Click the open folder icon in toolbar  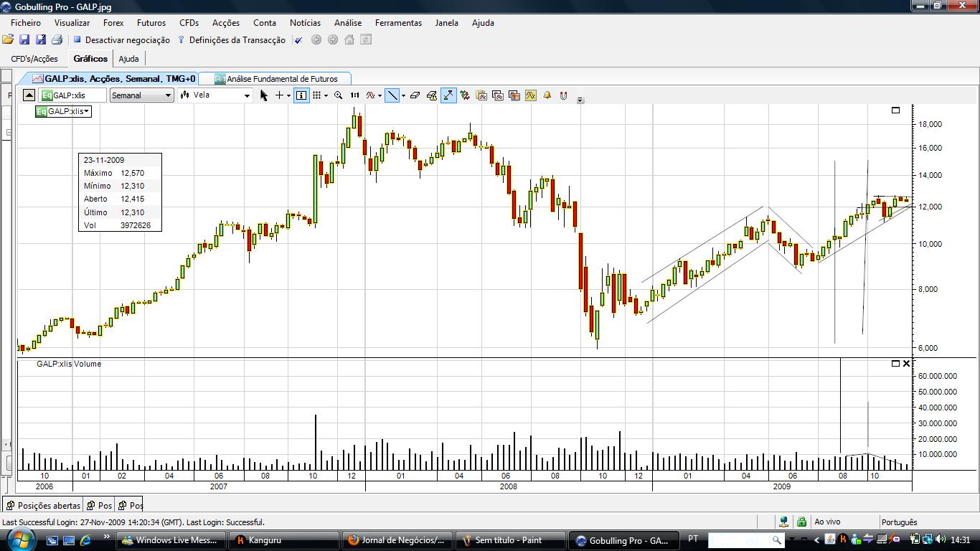click(x=8, y=40)
